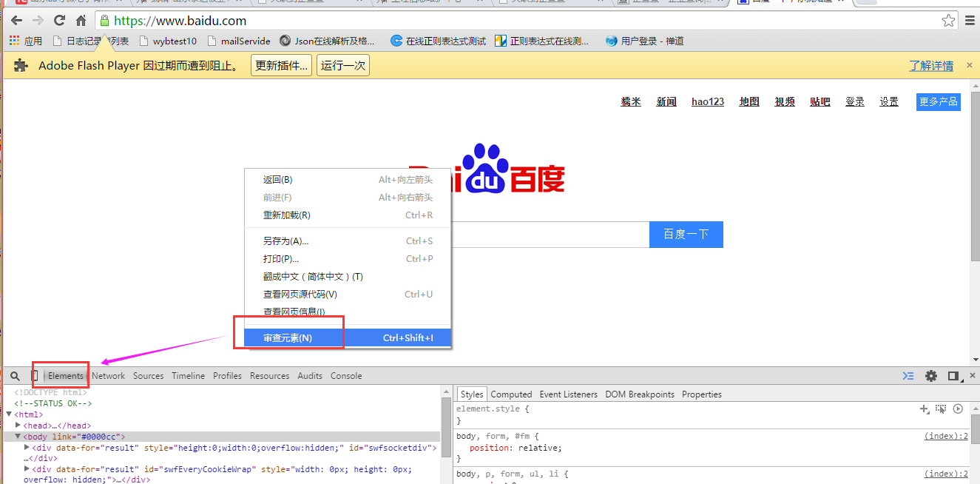Click the 更新插件 button

point(281,66)
